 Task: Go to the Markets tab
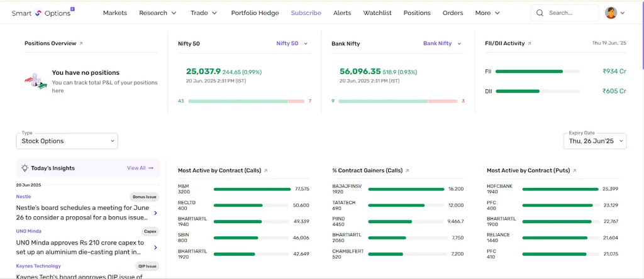point(115,13)
